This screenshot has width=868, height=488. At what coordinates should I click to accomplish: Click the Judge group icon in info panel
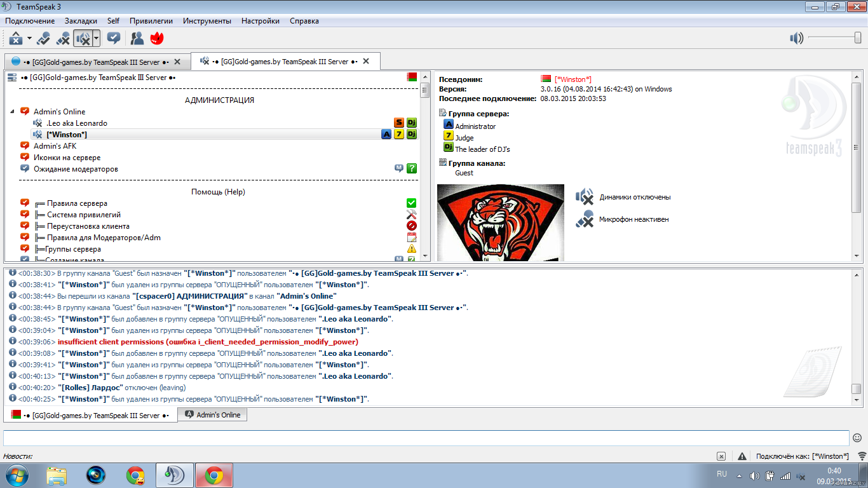point(449,137)
